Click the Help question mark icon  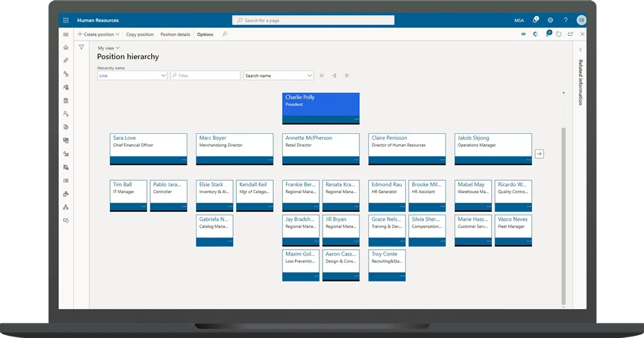(565, 21)
